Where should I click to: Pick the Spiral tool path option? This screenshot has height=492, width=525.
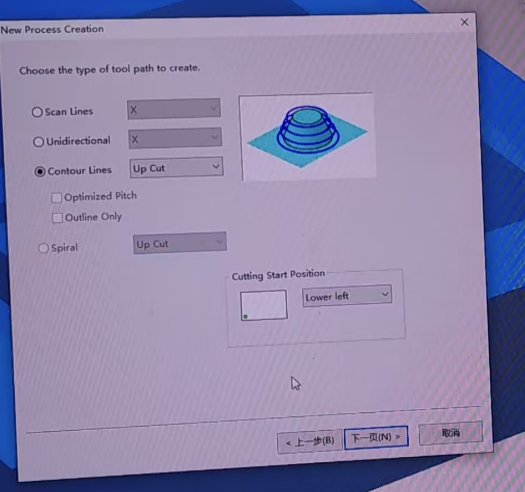point(44,248)
